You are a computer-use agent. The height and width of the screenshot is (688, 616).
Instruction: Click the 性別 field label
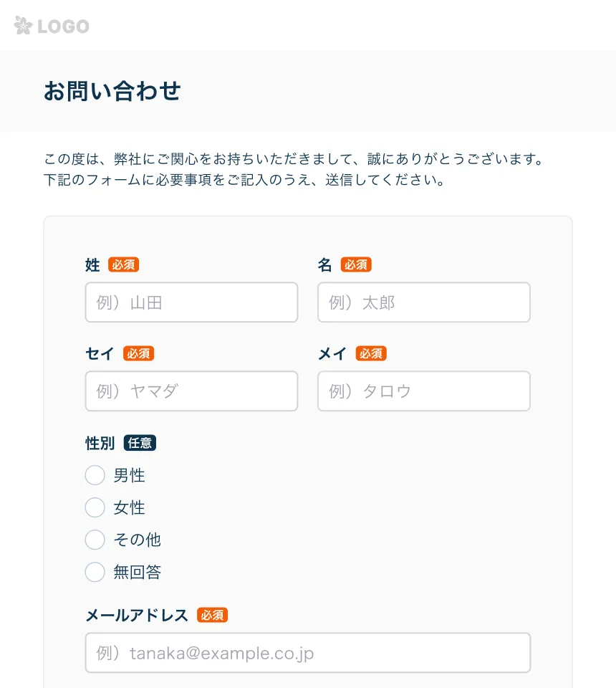[x=100, y=443]
